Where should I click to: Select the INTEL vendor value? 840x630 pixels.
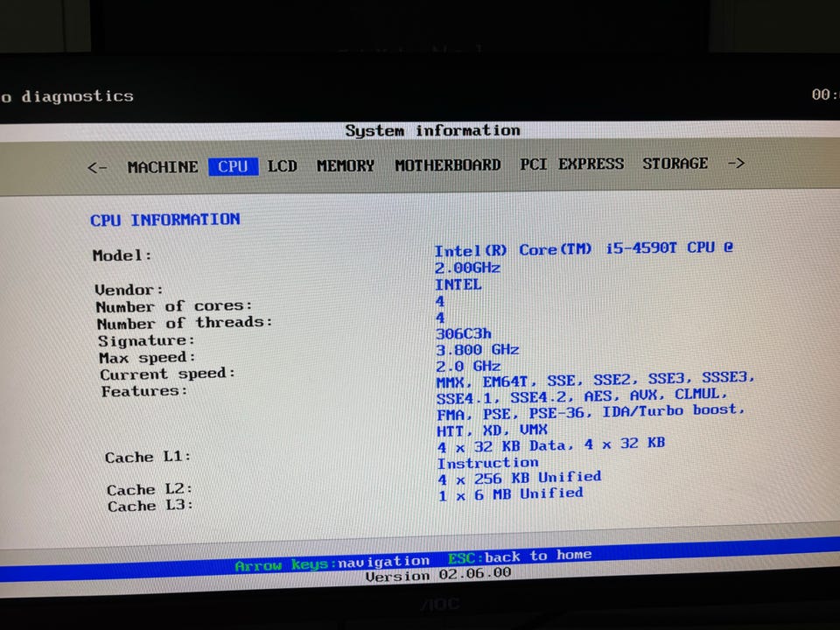[x=458, y=284]
